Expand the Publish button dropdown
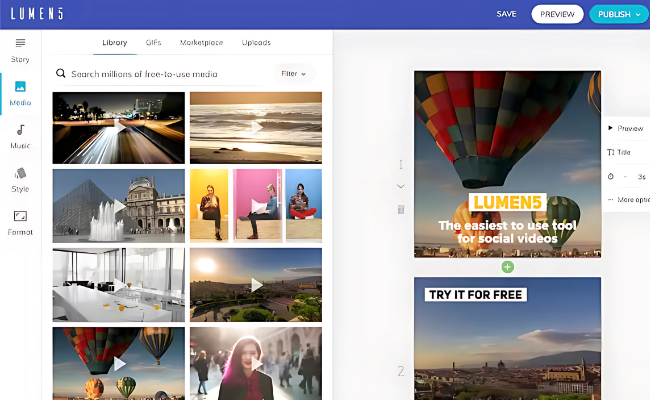Screen dimensions: 650x400 [638, 15]
